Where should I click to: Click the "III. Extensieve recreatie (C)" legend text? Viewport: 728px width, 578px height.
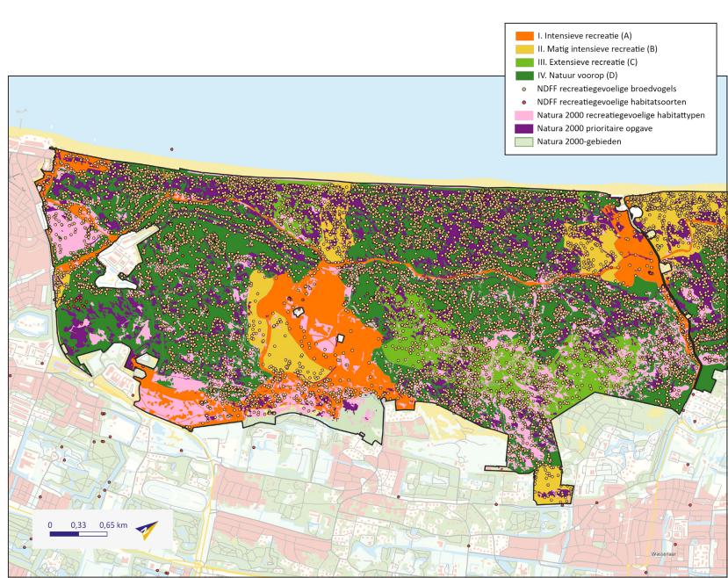click(587, 62)
